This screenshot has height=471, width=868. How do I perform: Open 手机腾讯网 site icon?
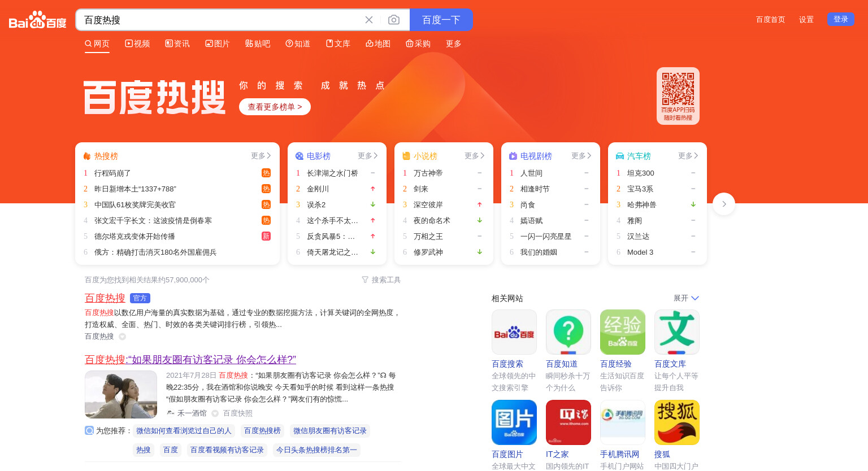623,422
